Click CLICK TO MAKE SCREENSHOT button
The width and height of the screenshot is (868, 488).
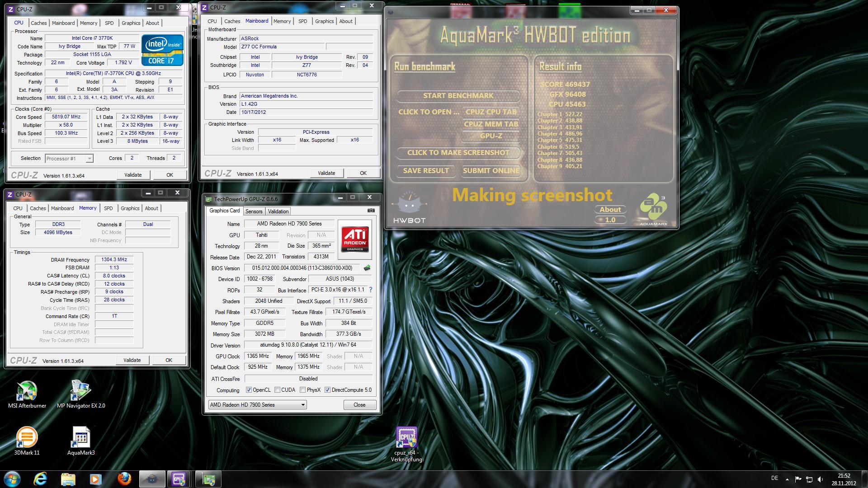tap(458, 153)
